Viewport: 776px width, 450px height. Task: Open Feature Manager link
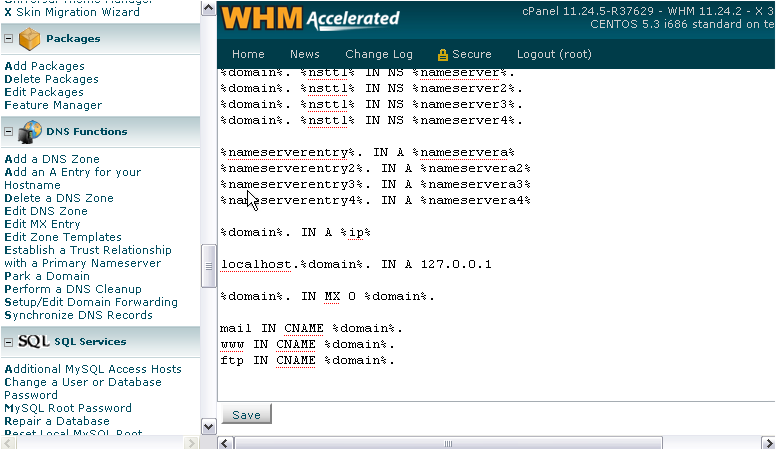[x=53, y=105]
